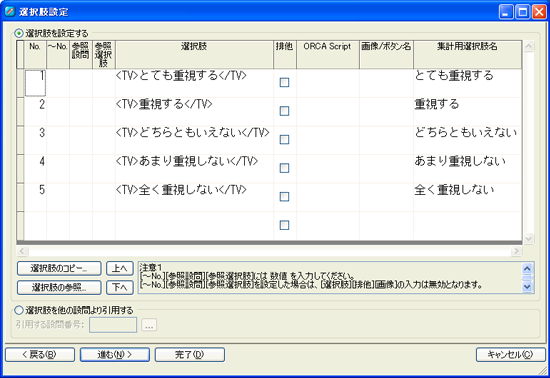550x378 pixels.
Task: Click the table's horizontal scrollbar right arrow
Action: point(516,251)
